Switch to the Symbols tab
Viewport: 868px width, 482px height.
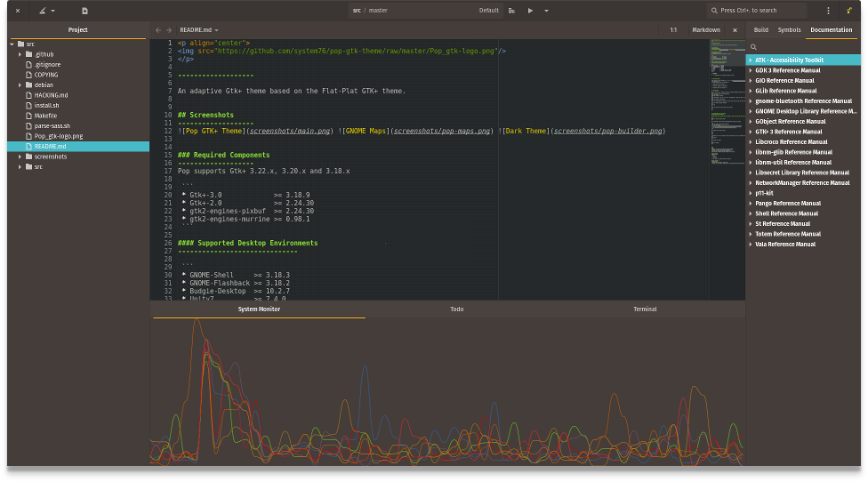pos(789,30)
